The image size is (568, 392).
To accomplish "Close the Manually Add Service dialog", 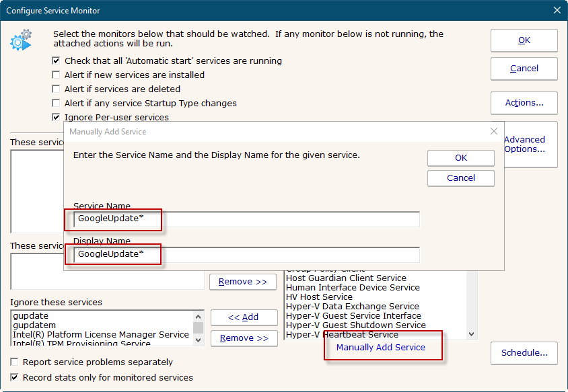I will coord(494,132).
